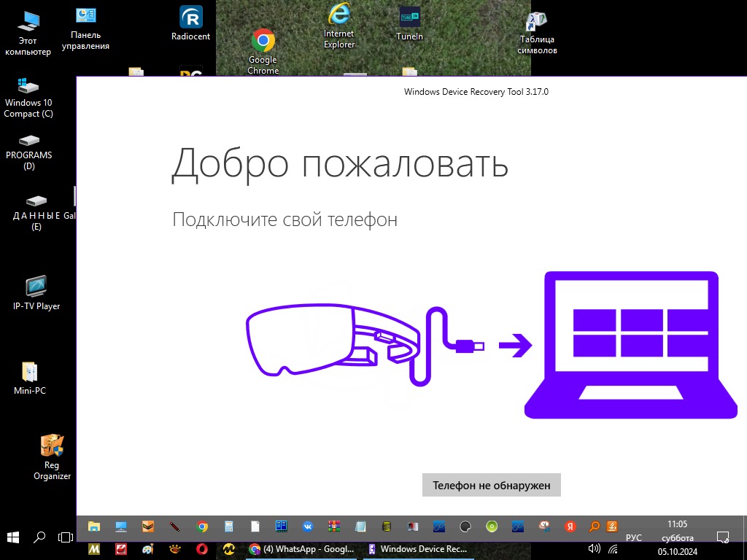
Task: Open TuneIn desktop shortcut
Action: click(409, 24)
